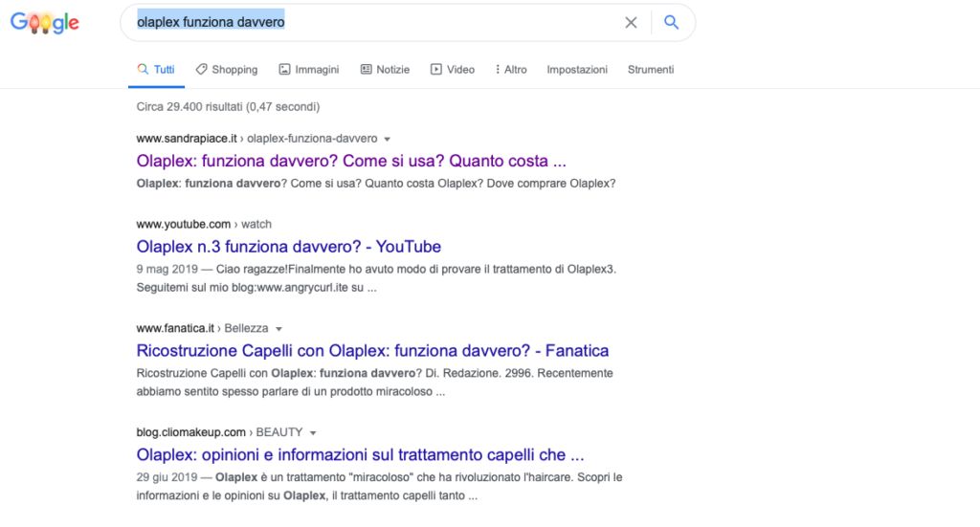The image size is (980, 527).
Task: Open Impostazioni settings menu
Action: (577, 69)
